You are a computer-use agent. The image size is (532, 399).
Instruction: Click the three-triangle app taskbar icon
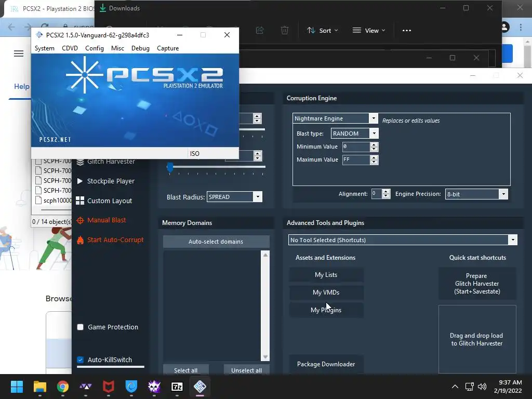coord(86,387)
